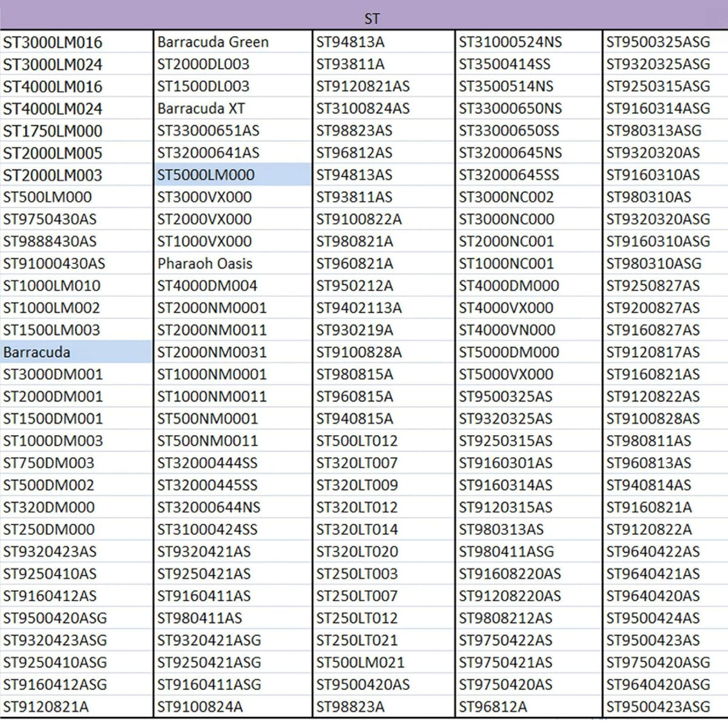The width and height of the screenshot is (728, 721).
Task: Click cell ST98823A
Action: 384,706
